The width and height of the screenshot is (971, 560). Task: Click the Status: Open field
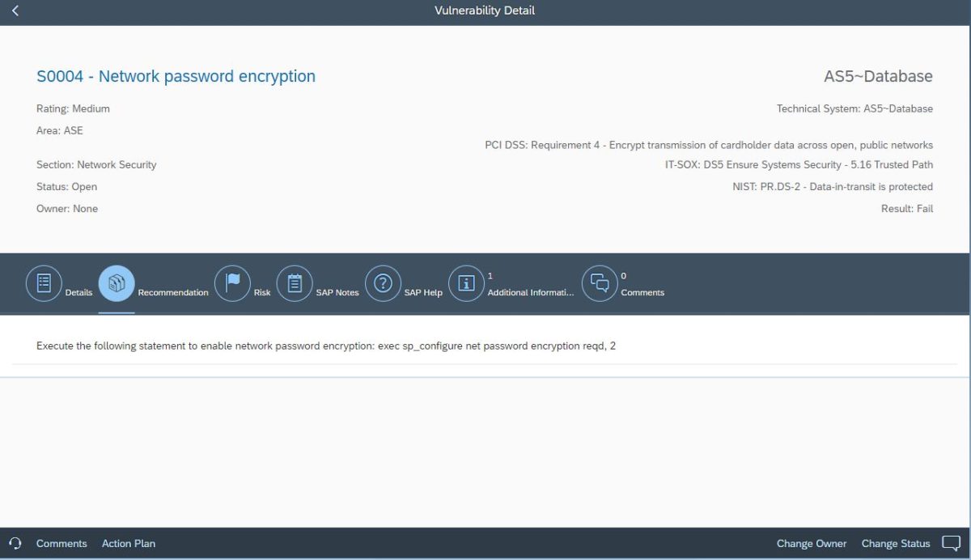pos(66,186)
